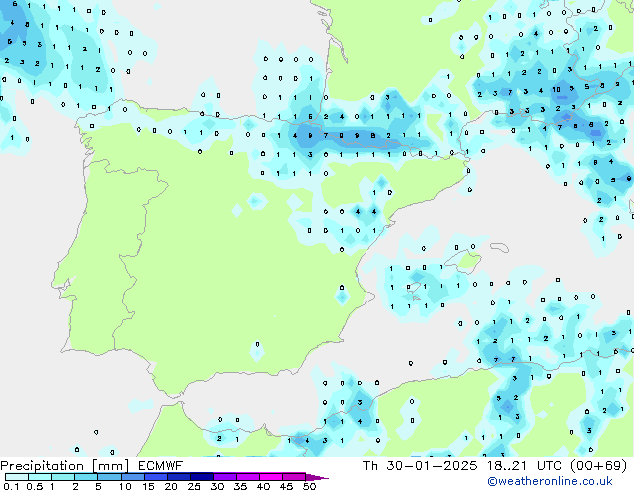Click the "0.5" legend scale label
634x490 pixels.
[x=35, y=486]
